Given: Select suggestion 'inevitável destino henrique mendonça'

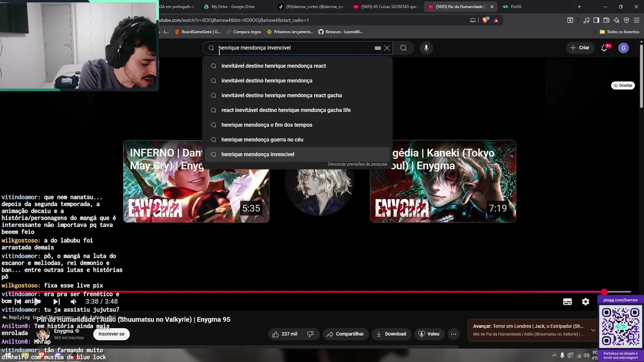Looking at the screenshot, I should tap(297, 80).
